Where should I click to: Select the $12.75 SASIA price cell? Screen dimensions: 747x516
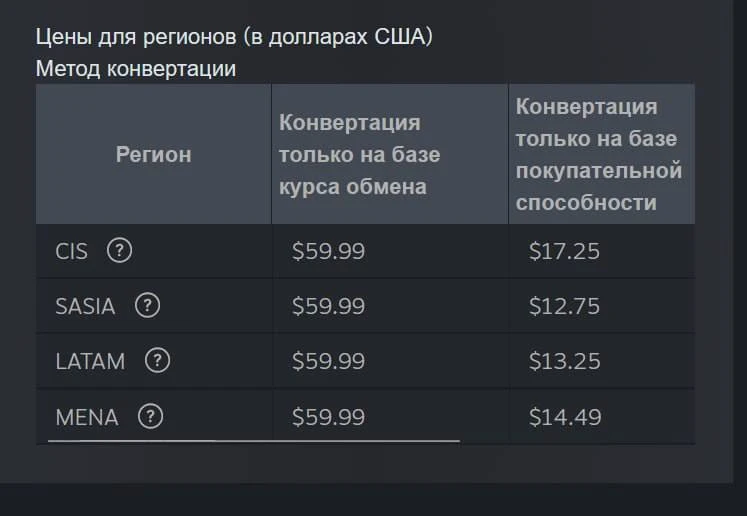click(x=564, y=306)
